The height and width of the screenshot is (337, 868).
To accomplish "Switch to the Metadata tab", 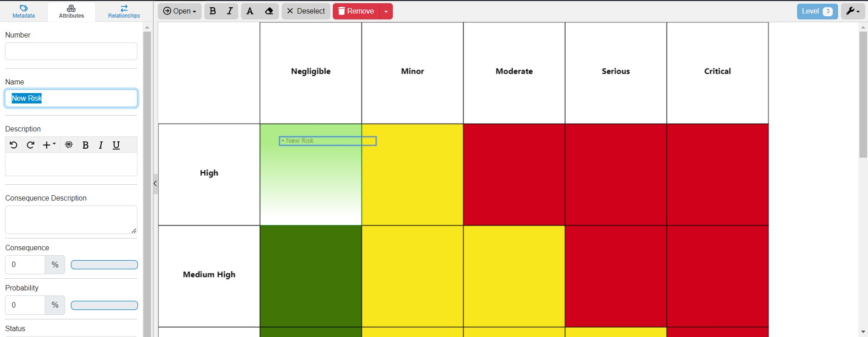I will tap(24, 11).
